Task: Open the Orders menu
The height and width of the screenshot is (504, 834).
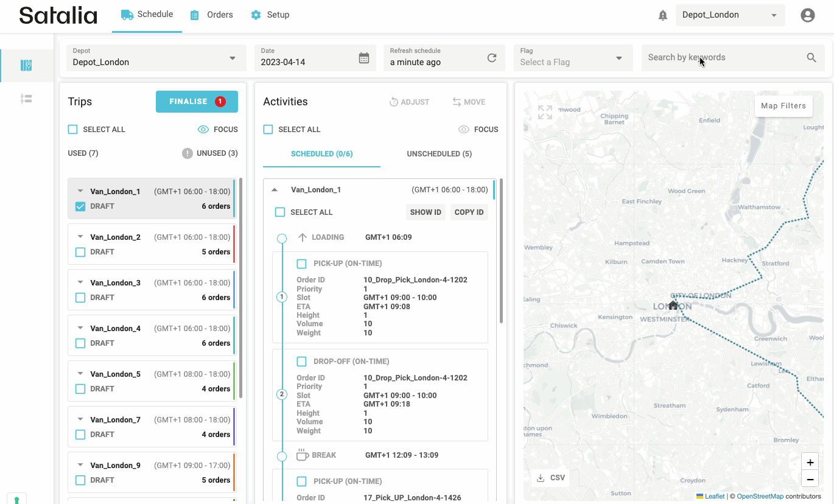Action: click(211, 15)
